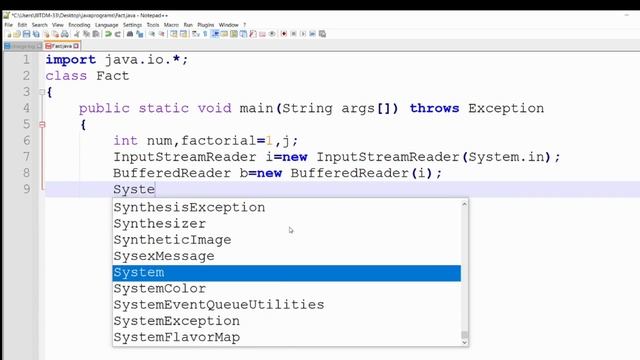Open the Edit menu

click(x=22, y=25)
